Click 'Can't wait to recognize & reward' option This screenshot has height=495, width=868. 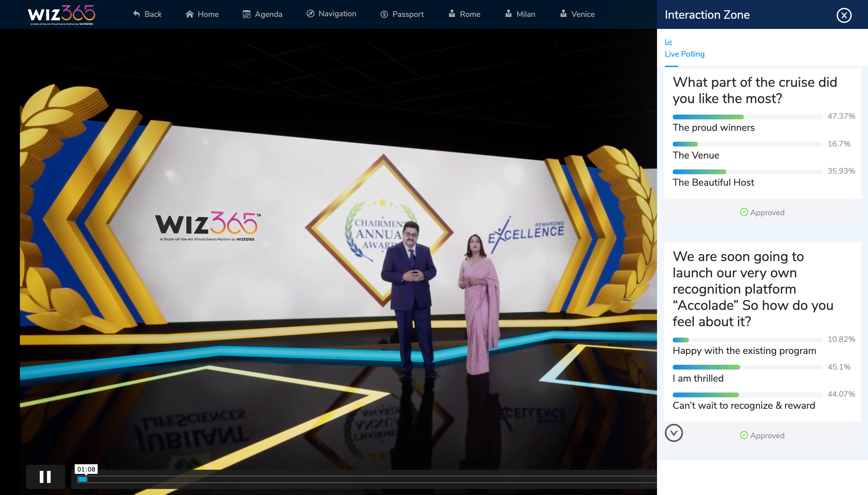[x=744, y=405]
